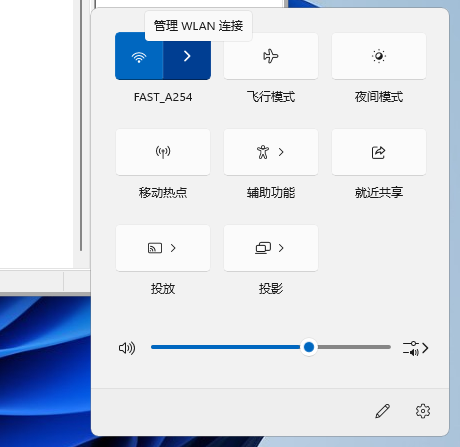Click the 飞行模式 label text
Image resolution: width=460 pixels, height=447 pixels.
coord(271,97)
